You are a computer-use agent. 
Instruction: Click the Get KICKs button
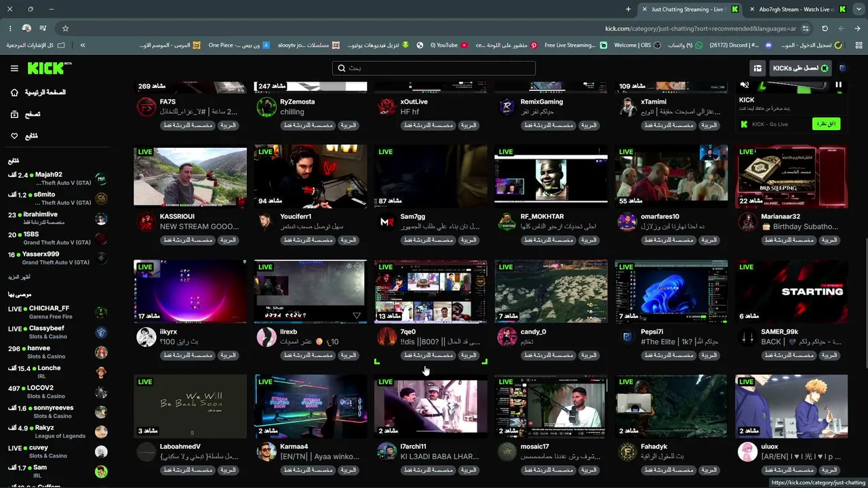click(801, 68)
